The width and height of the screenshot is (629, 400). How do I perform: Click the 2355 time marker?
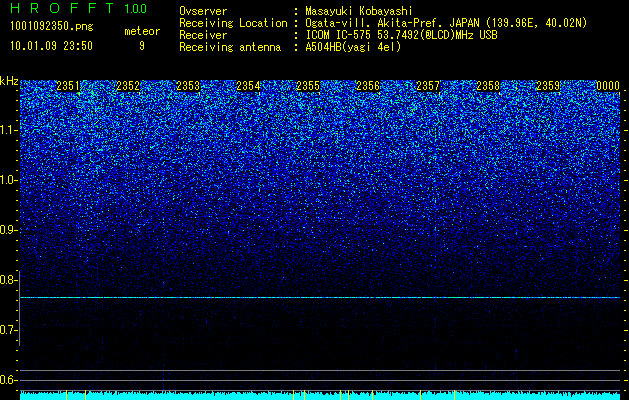[308, 86]
